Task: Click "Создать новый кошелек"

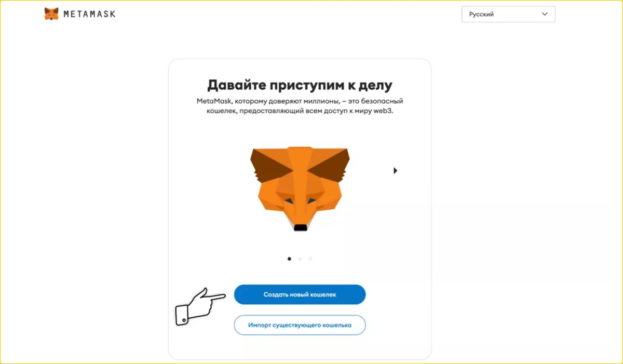Action: click(x=300, y=294)
